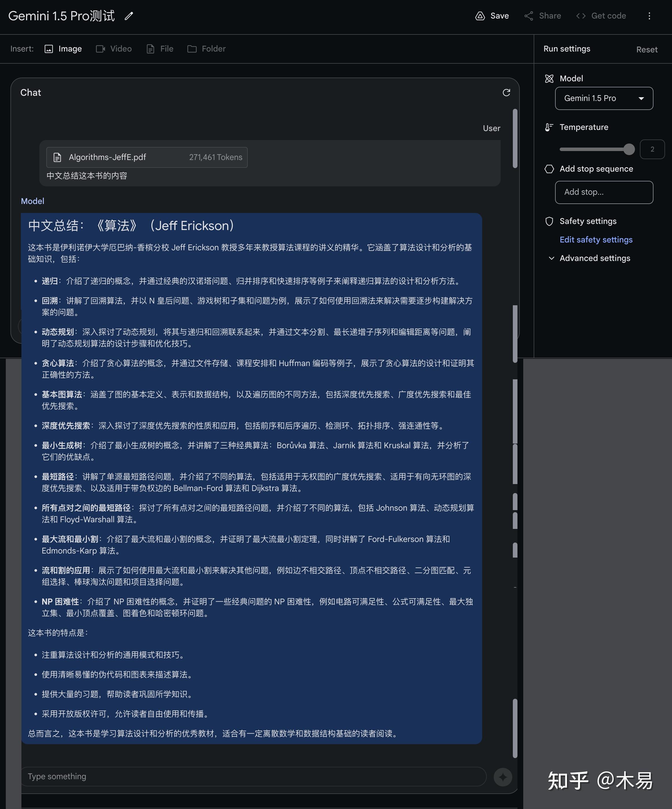Click the pencil edit title icon
Screen dimensions: 672x809
pyautogui.click(x=129, y=16)
